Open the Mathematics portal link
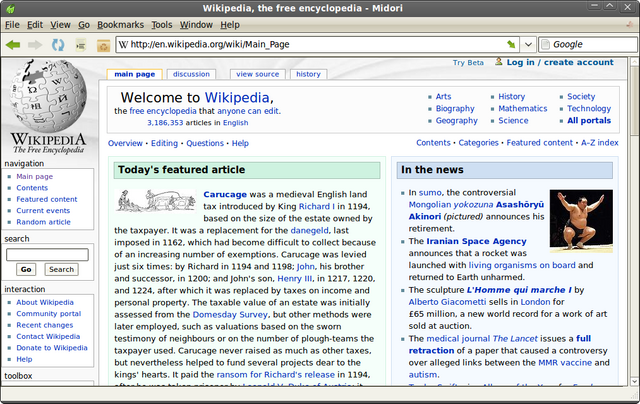Image resolution: width=640 pixels, height=404 pixels. [x=522, y=109]
